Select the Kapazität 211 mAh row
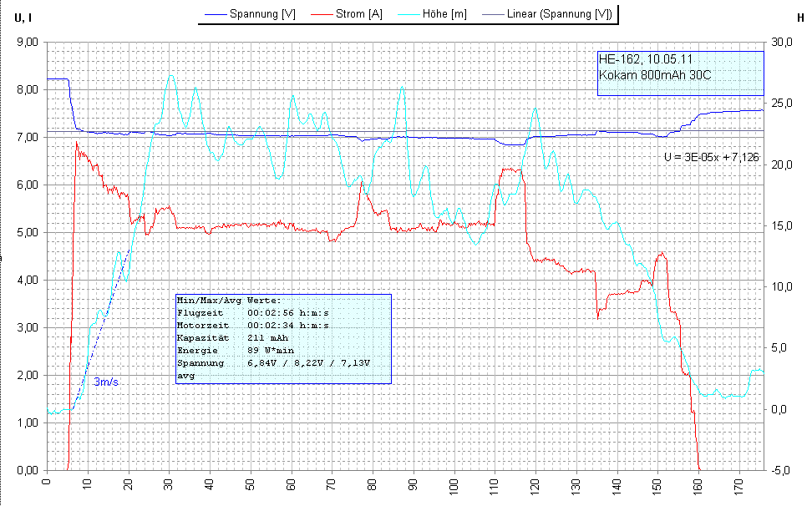 coord(232,338)
